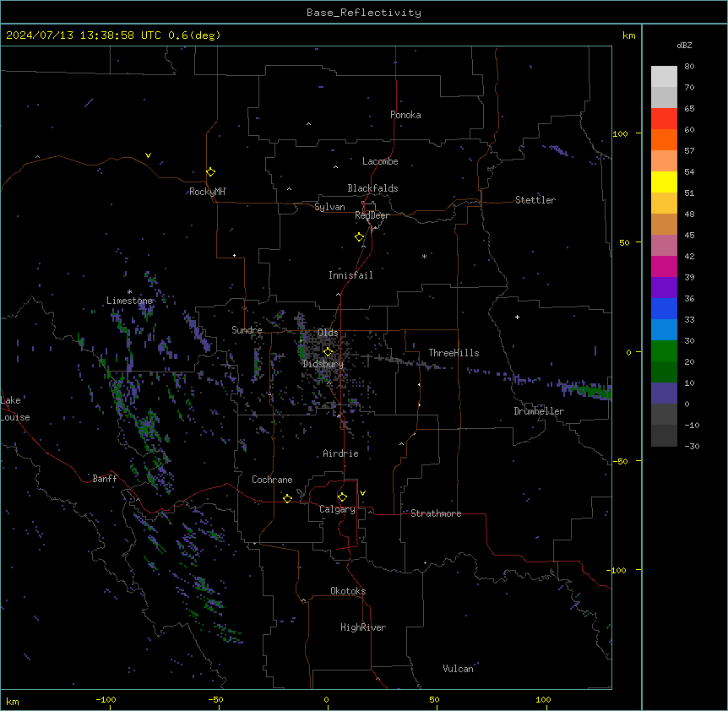The height and width of the screenshot is (711, 728).
Task: Select the Olds label
Action: pos(328,333)
